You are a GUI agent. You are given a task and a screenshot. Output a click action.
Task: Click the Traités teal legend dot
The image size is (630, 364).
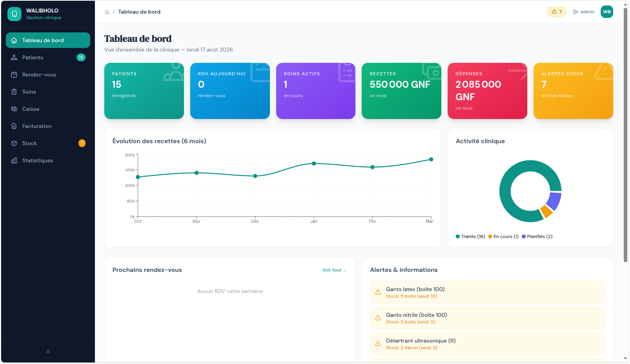458,236
